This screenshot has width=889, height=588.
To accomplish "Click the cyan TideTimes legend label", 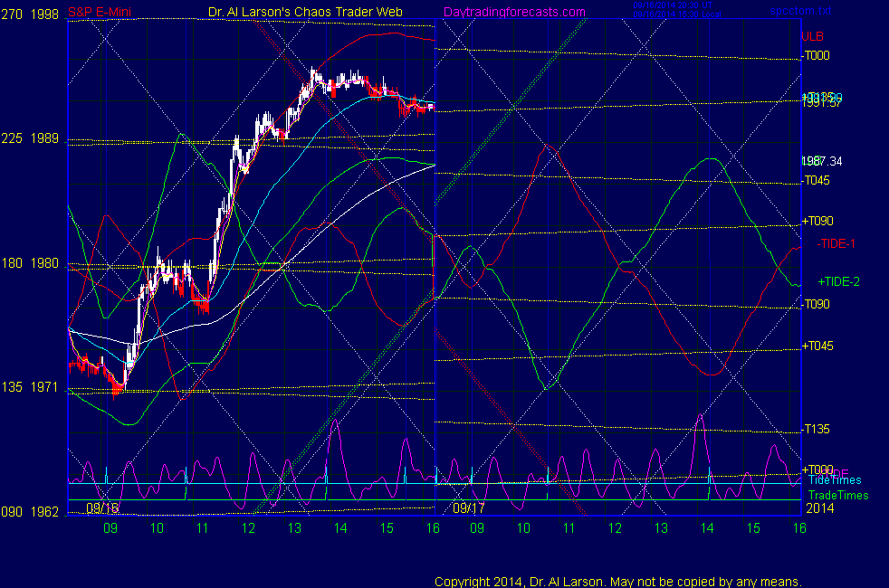I will coord(834,480).
